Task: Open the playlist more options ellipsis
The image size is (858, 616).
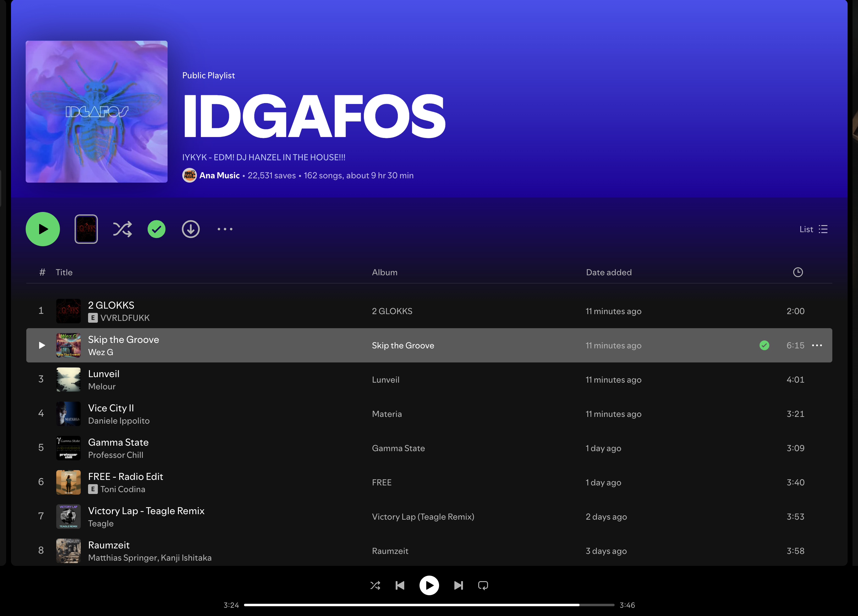Action: tap(225, 229)
